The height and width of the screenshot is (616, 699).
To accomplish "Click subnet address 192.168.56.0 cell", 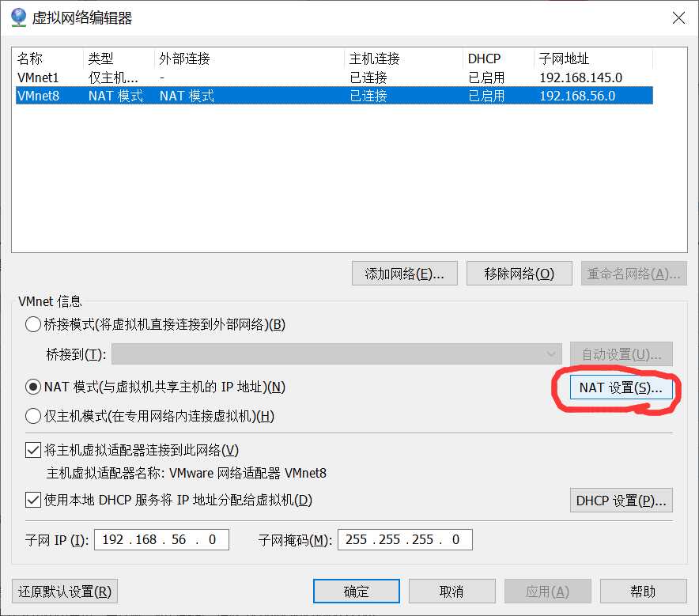I will tap(577, 96).
